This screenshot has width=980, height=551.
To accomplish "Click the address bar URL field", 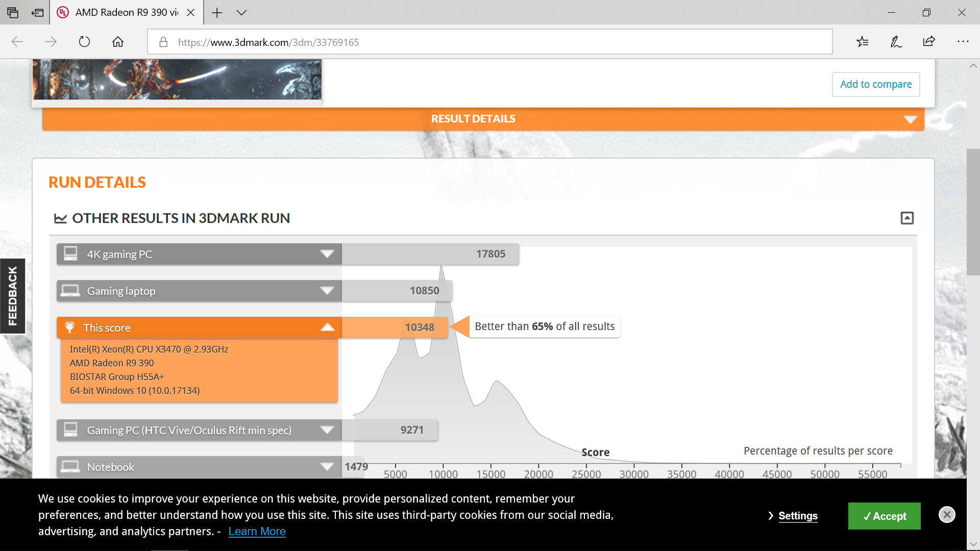I will [490, 42].
